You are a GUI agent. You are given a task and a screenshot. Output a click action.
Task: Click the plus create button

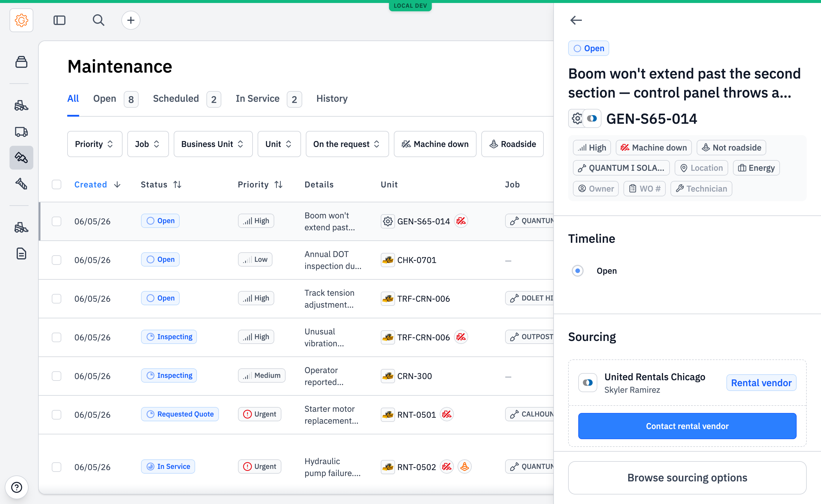click(131, 20)
